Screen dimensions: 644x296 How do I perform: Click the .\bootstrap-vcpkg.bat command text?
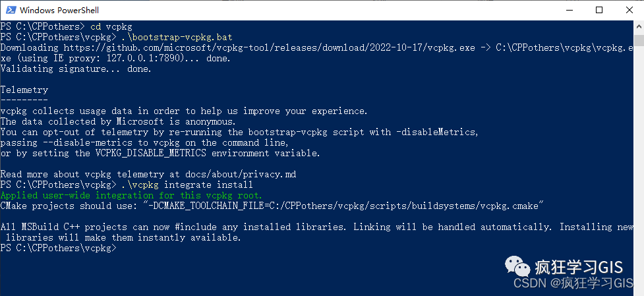pyautogui.click(x=177, y=38)
